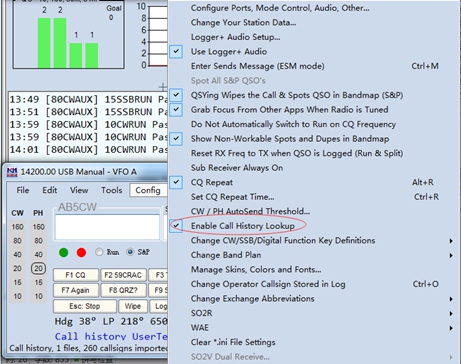Select PH 80 band button
461x364 pixels.
pyautogui.click(x=38, y=241)
